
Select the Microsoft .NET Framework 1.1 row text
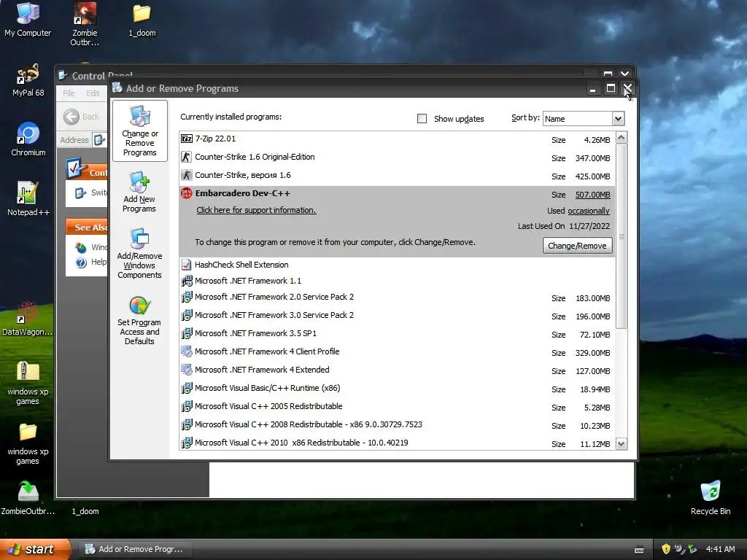pyautogui.click(x=248, y=281)
